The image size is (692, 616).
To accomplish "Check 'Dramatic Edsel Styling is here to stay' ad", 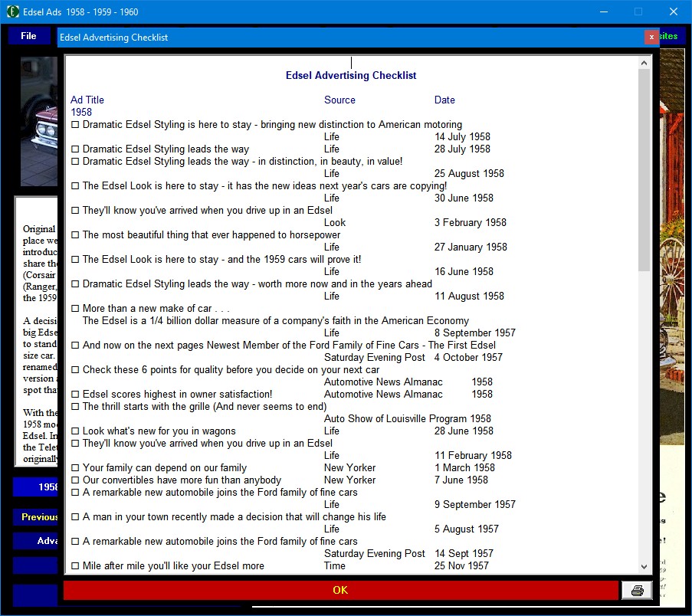I will click(75, 125).
